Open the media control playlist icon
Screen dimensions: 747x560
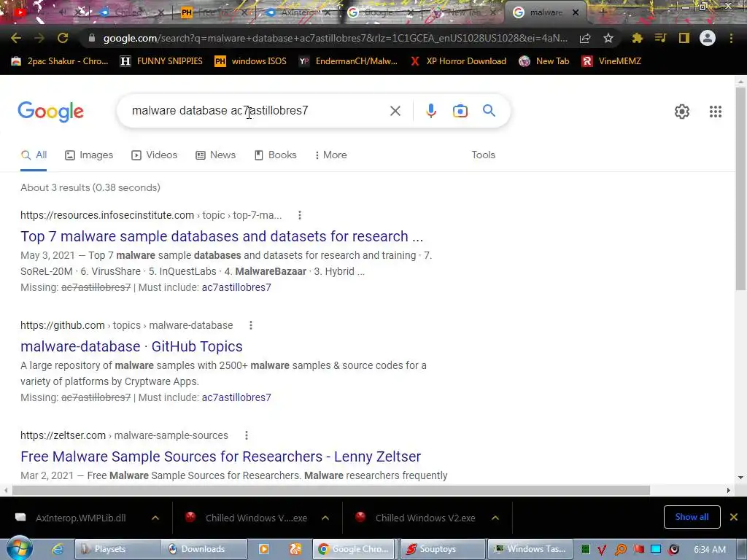click(660, 38)
